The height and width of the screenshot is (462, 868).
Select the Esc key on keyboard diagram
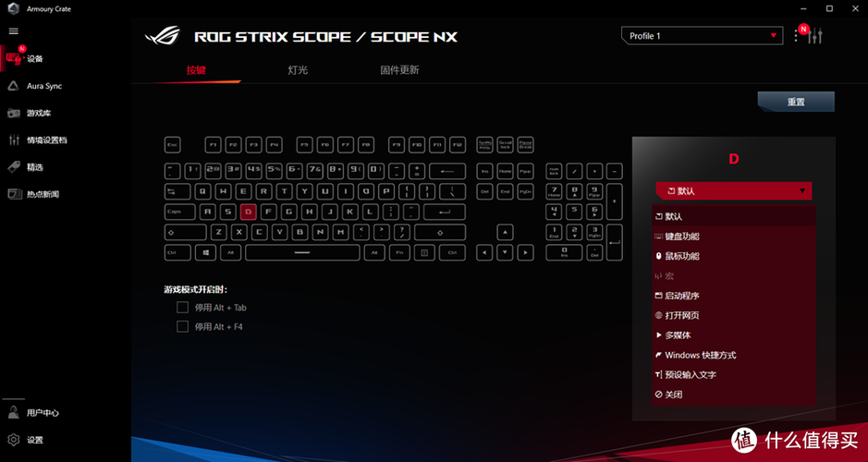pyautogui.click(x=173, y=145)
